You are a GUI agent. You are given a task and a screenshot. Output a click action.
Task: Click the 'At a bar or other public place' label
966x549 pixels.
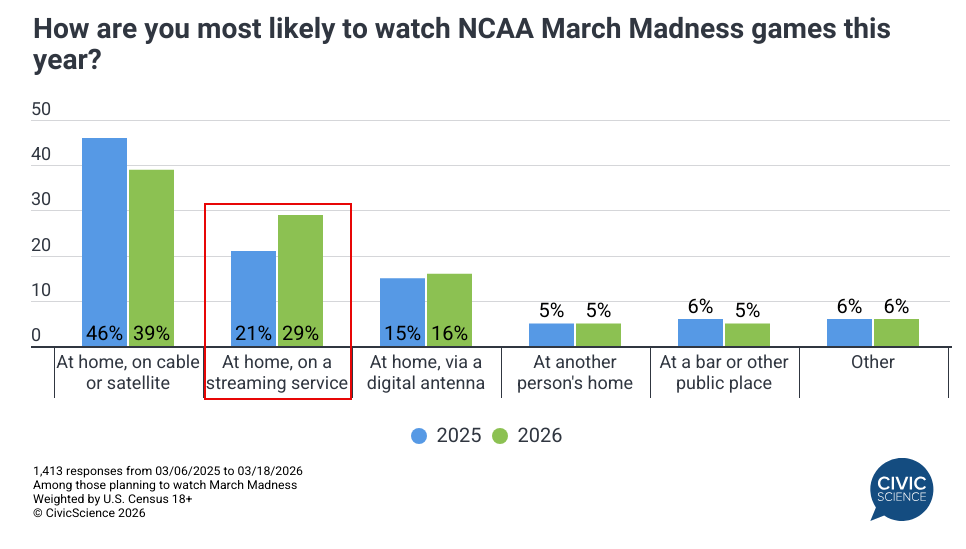pyautogui.click(x=724, y=372)
